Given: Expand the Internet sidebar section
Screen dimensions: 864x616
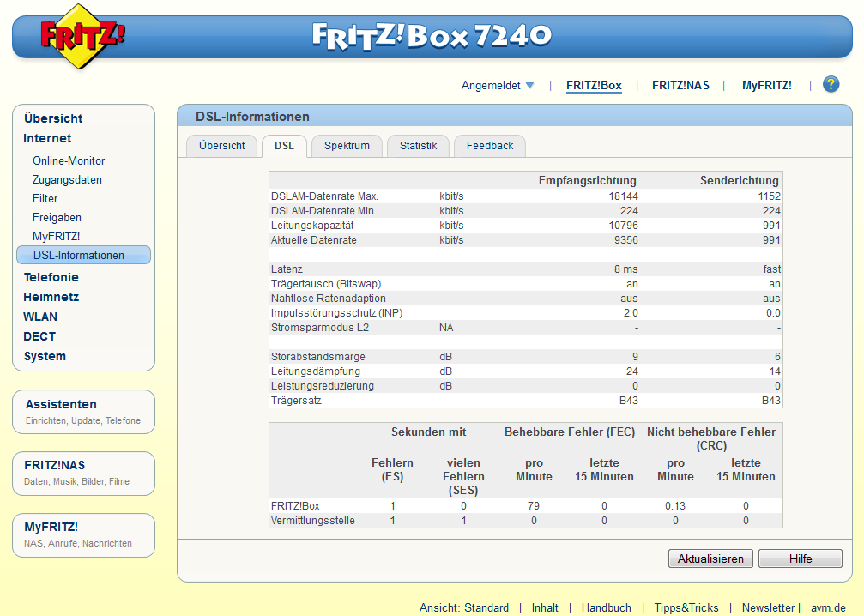Looking at the screenshot, I should [x=47, y=138].
